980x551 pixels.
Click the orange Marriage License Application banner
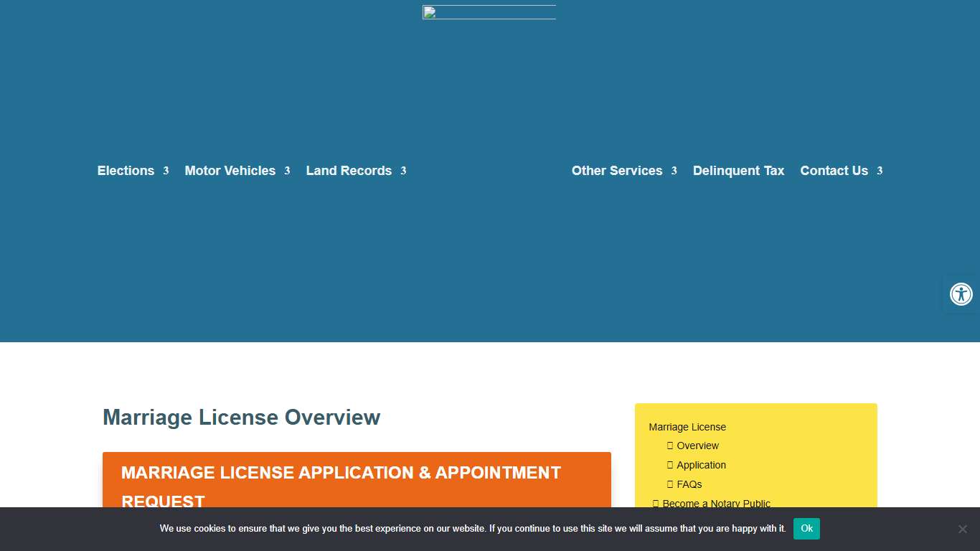point(357,481)
